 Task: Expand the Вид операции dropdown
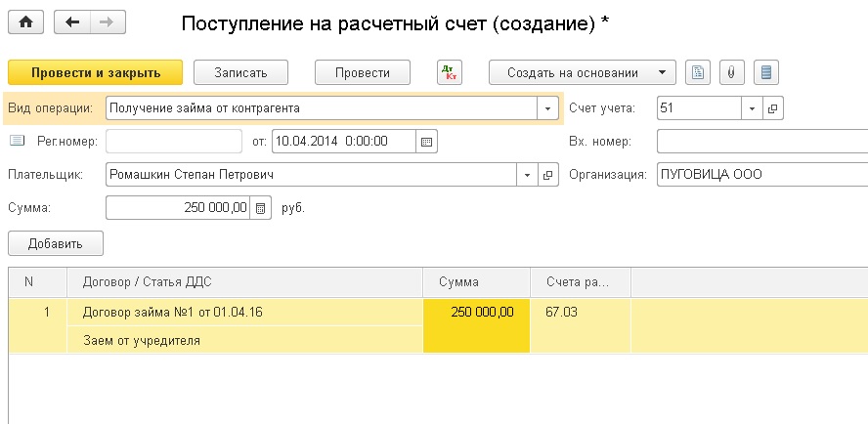(x=548, y=108)
